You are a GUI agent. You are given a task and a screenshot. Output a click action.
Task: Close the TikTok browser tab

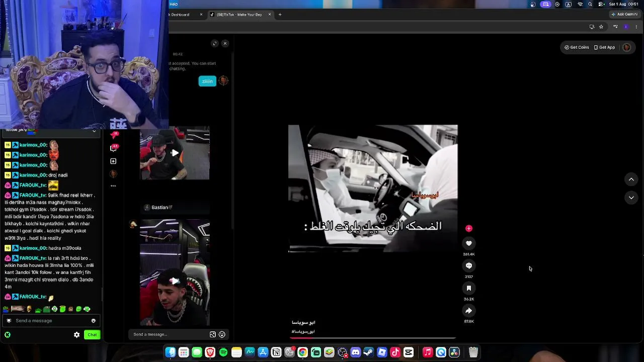[269, 14]
